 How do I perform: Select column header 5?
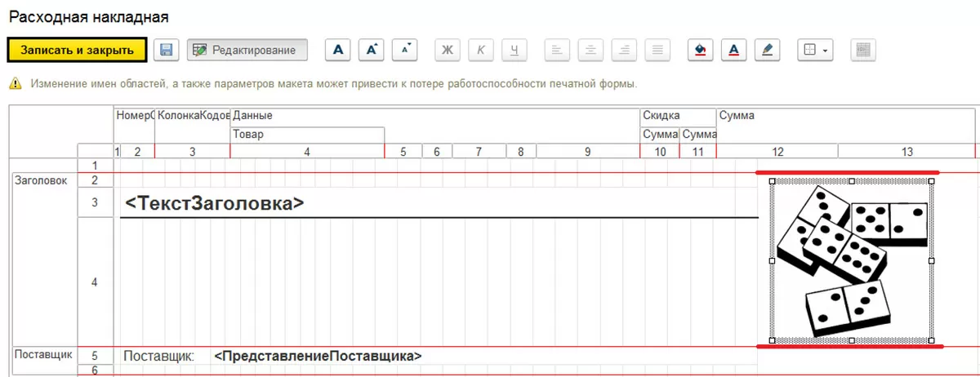click(403, 152)
